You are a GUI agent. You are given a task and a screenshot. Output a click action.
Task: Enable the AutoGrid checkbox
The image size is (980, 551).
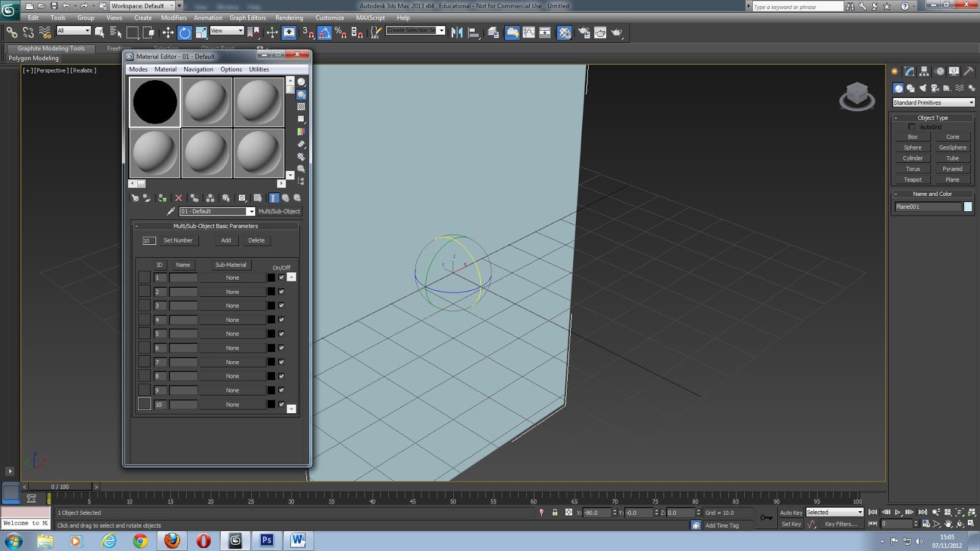(911, 127)
